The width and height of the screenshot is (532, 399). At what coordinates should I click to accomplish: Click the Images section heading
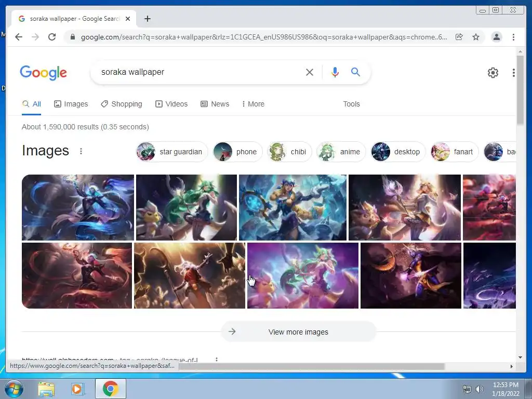click(x=46, y=151)
